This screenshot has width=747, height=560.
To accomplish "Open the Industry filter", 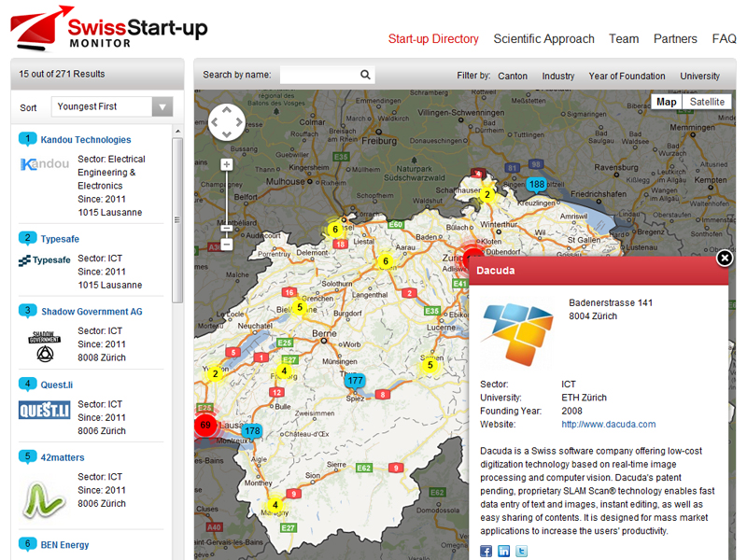I will (x=557, y=77).
